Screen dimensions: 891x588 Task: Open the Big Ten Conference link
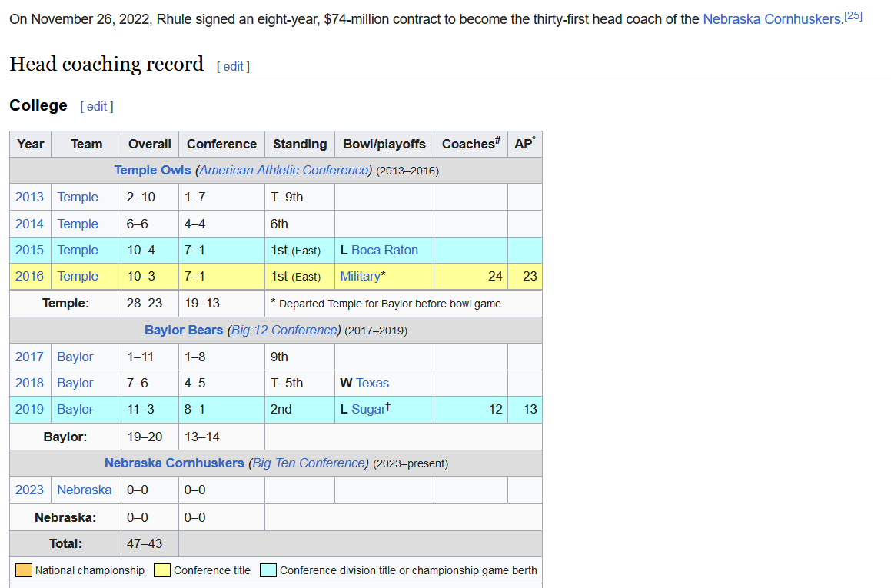pos(308,463)
